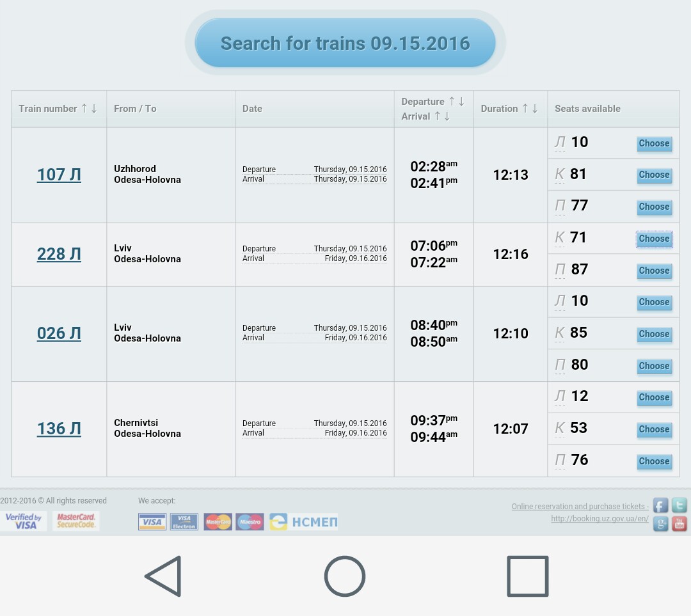Choose П class 87 seats on train 228 Л
Viewport: 691px width, 616px height.
click(654, 271)
